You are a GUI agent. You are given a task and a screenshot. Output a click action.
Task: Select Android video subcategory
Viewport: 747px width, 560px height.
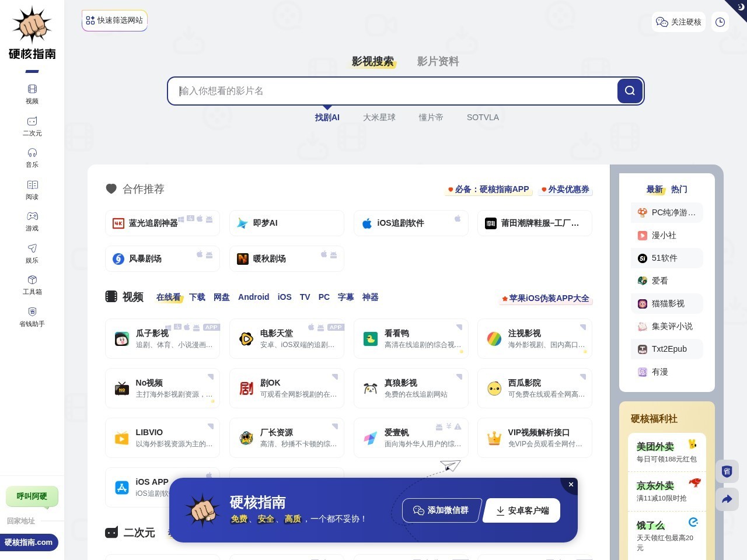[x=254, y=297]
